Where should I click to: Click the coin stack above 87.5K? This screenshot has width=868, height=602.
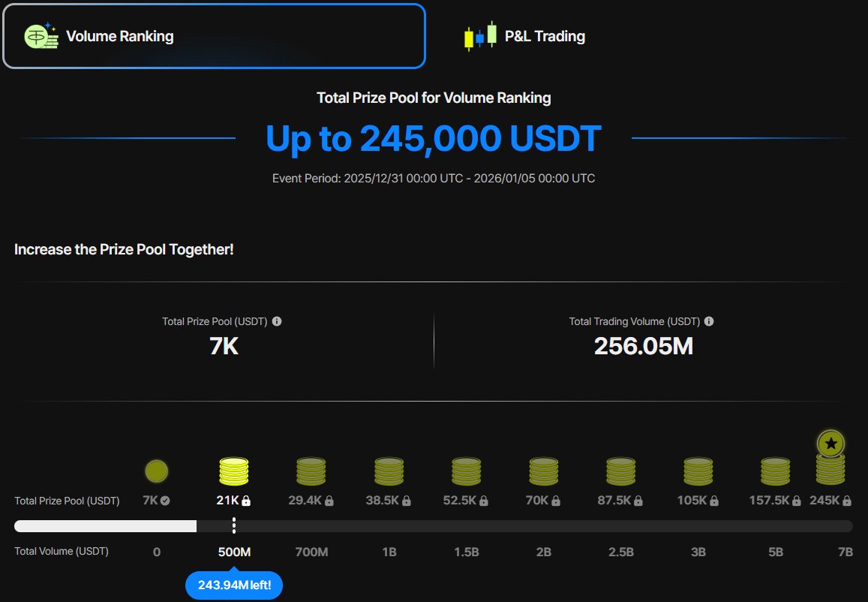point(621,471)
